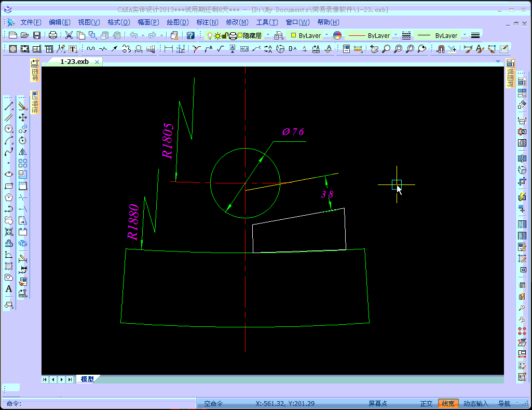Image resolution: width=532 pixels, height=410 pixels.
Task: Open the ByLayer color dropdown
Action: pos(326,35)
